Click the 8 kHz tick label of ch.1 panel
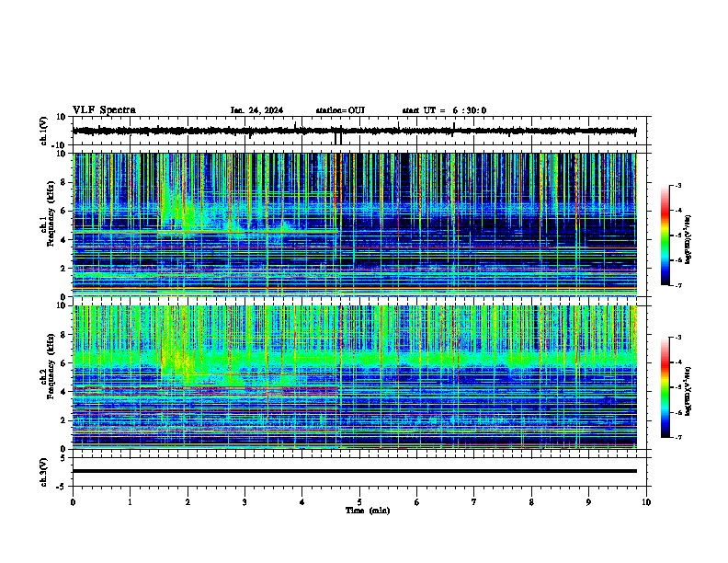 pos(63,182)
